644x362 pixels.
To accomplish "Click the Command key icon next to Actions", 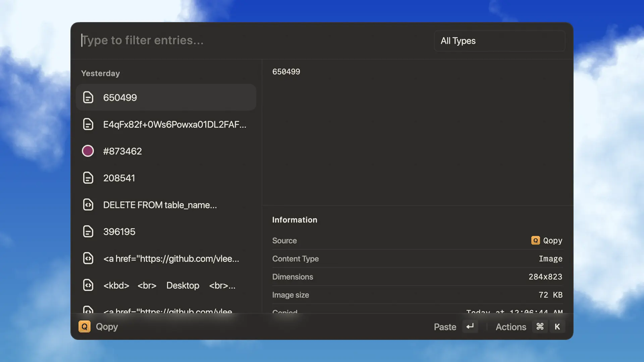I will pyautogui.click(x=540, y=326).
